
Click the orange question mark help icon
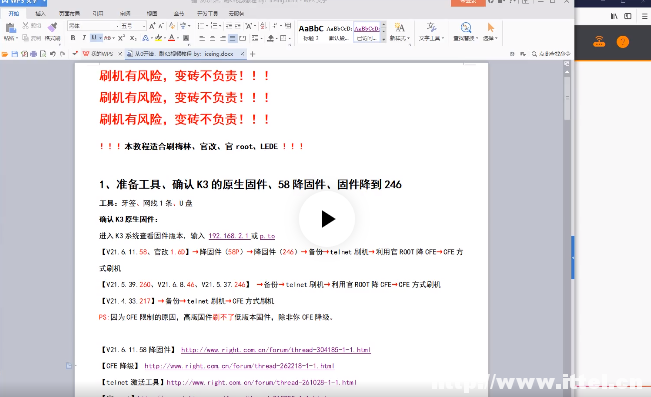tap(623, 42)
